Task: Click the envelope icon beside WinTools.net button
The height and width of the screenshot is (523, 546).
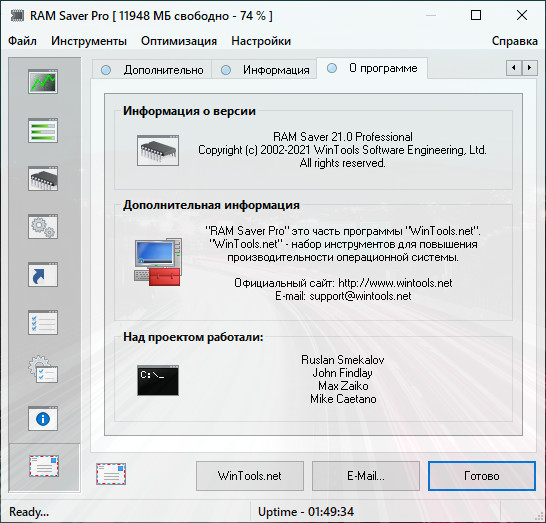Action: click(111, 474)
